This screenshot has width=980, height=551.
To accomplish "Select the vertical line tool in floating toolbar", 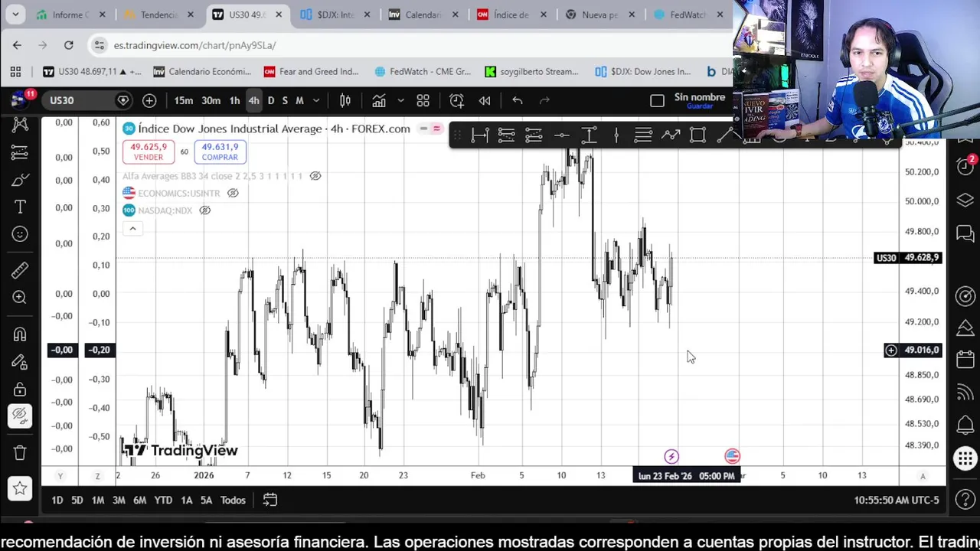I will point(616,135).
